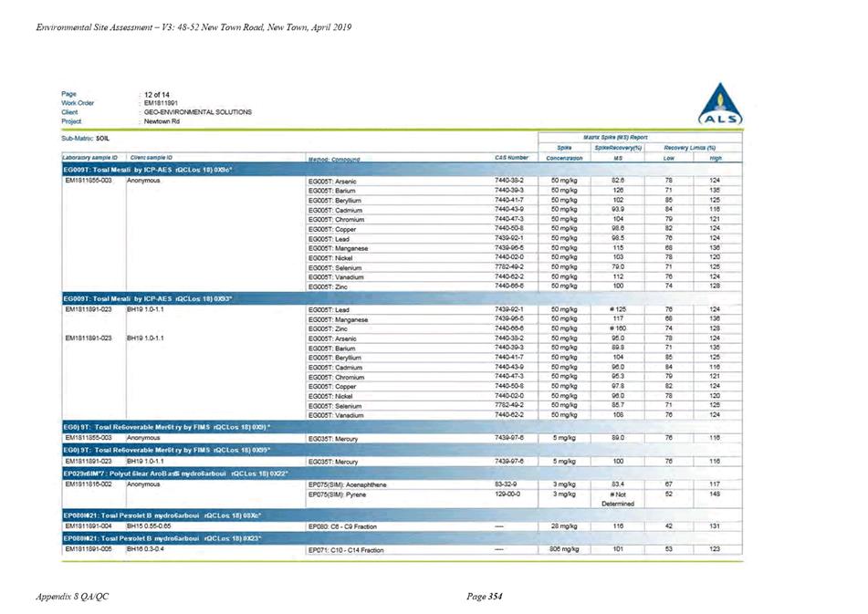The image size is (868, 614).
Task: Select the EM1811891 work order number
Action: [x=161, y=103]
